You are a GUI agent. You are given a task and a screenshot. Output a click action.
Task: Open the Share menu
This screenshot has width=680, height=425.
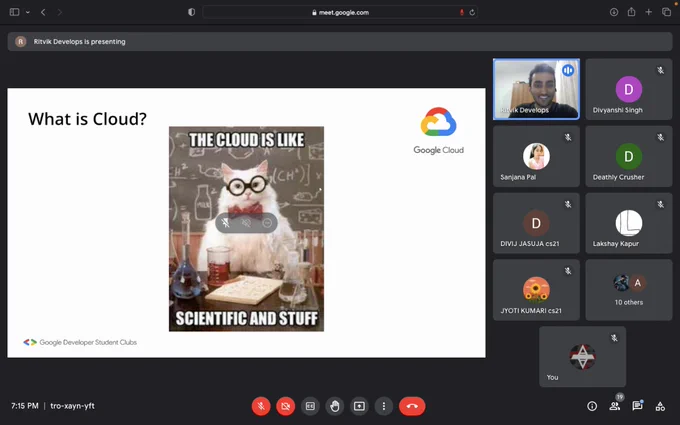pos(631,12)
